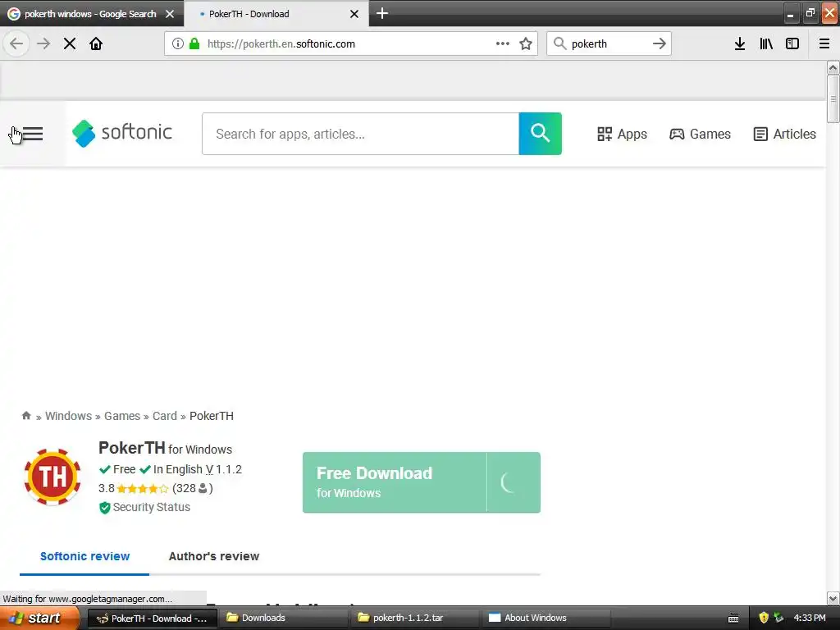Switch to Softonic review tab
Viewport: 840px width, 630px height.
pyautogui.click(x=84, y=556)
